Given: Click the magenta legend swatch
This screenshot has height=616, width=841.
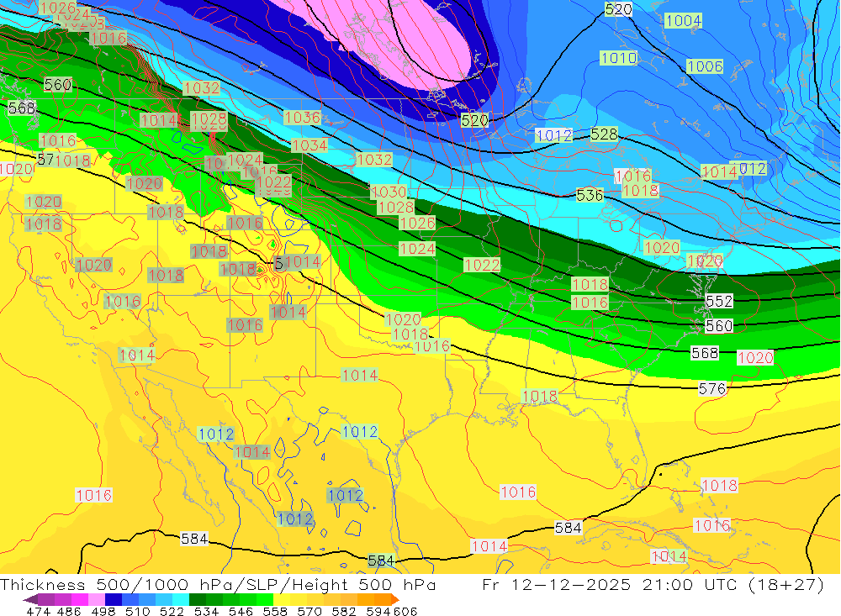Looking at the screenshot, I should pos(79,600).
